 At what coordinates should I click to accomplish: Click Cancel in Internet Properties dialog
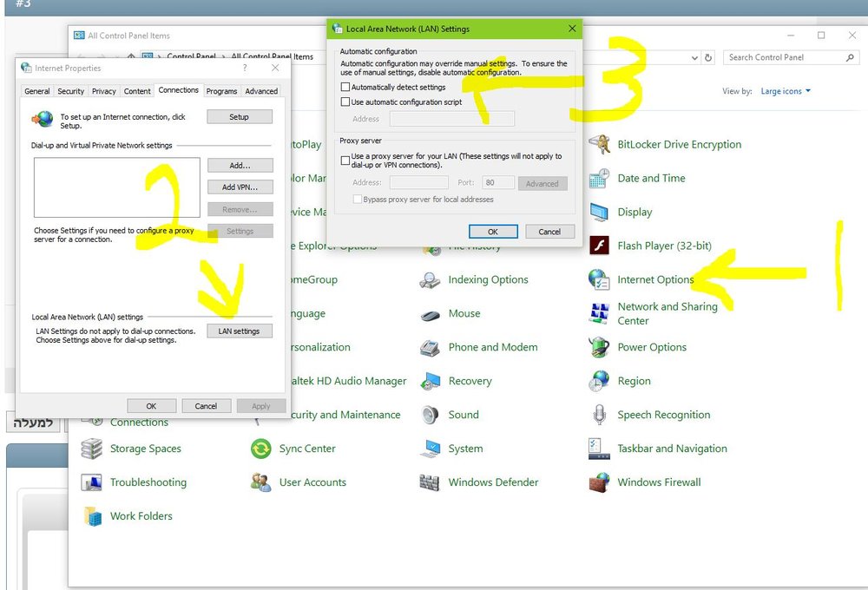[206, 406]
